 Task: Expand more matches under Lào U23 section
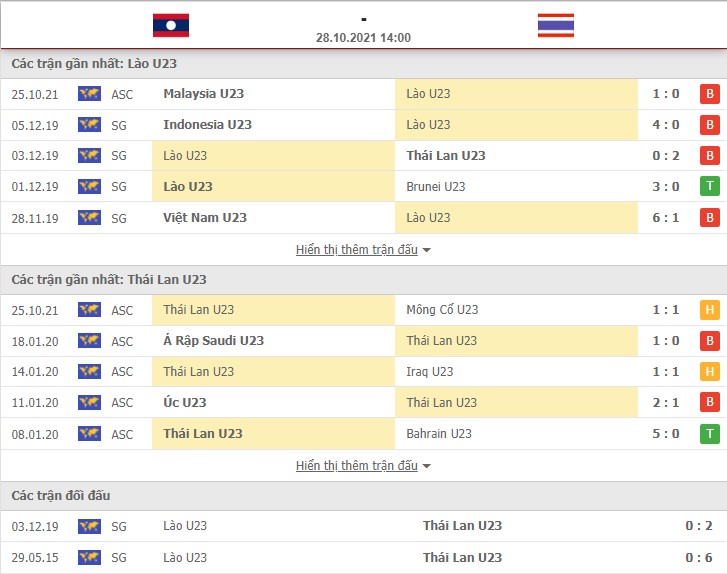357,249
